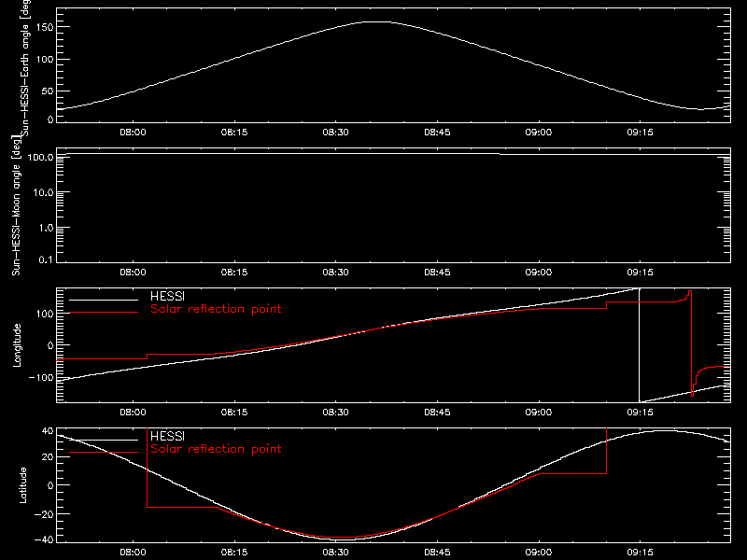
Task: Click 'Solar reflection point' legend in Longitude plot
Action: pos(216,309)
